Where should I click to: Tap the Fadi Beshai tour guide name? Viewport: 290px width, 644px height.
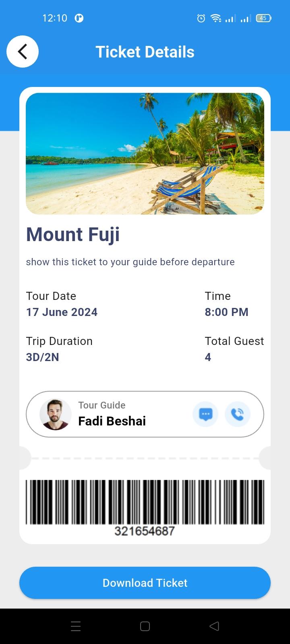pos(112,421)
